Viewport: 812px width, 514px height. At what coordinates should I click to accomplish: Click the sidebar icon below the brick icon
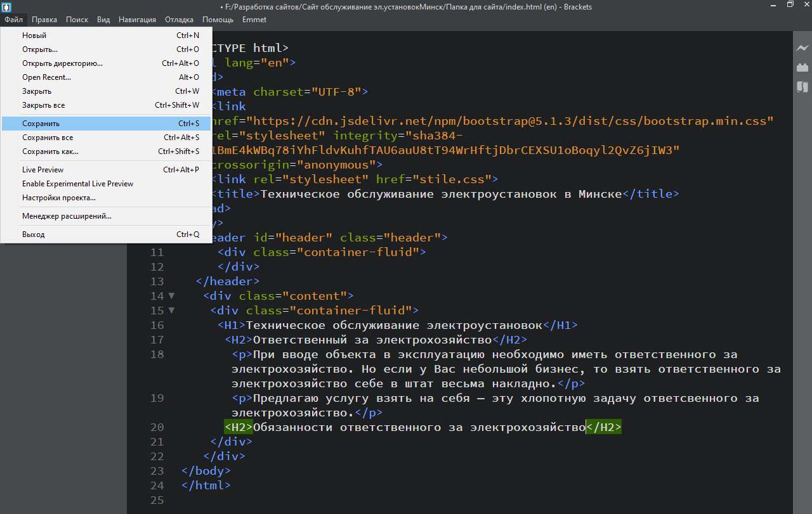coord(802,87)
